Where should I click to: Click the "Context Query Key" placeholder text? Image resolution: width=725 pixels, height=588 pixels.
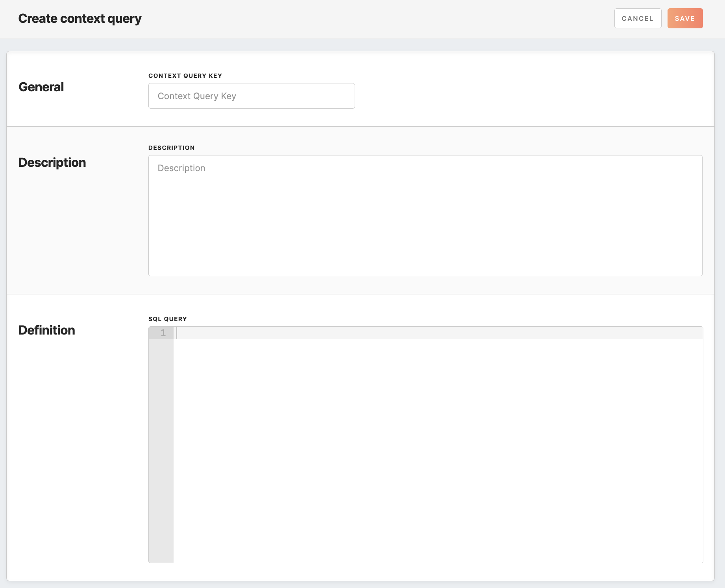197,96
